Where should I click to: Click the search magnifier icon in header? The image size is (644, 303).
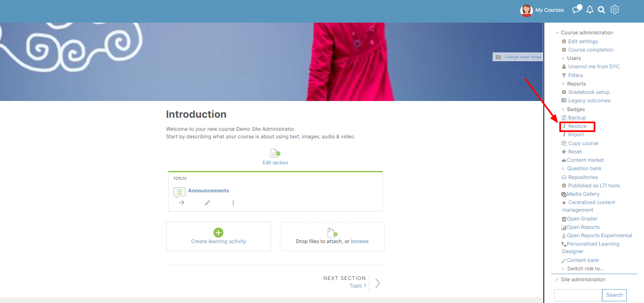pos(601,10)
